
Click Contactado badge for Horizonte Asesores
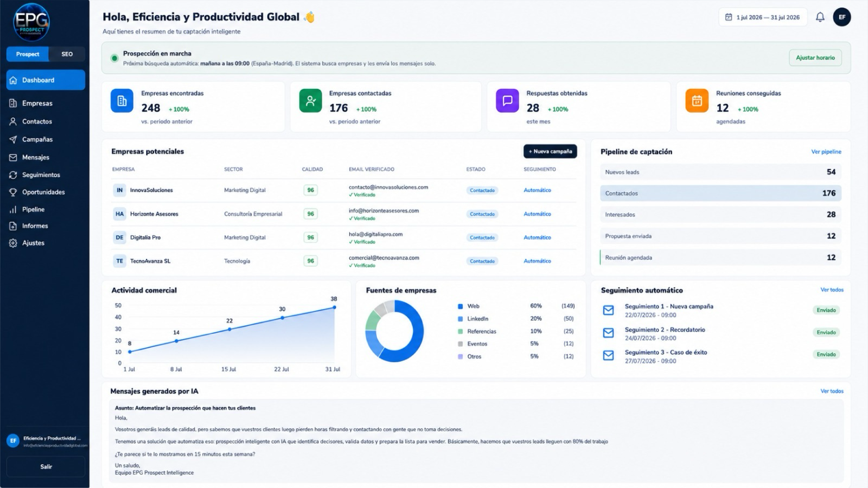(482, 214)
